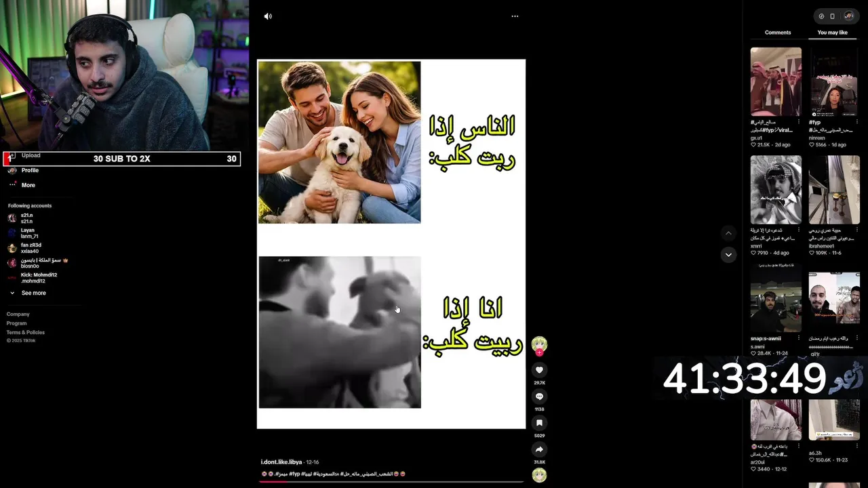Open creator i.dont.like.libya profile link
The height and width of the screenshot is (488, 868).
(281, 462)
